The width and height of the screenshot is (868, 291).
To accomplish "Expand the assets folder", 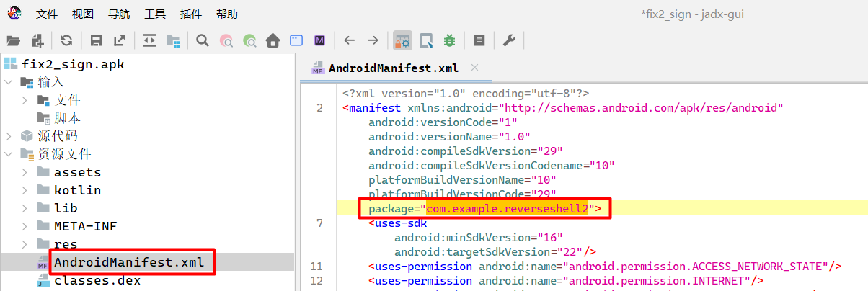I will pos(25,172).
